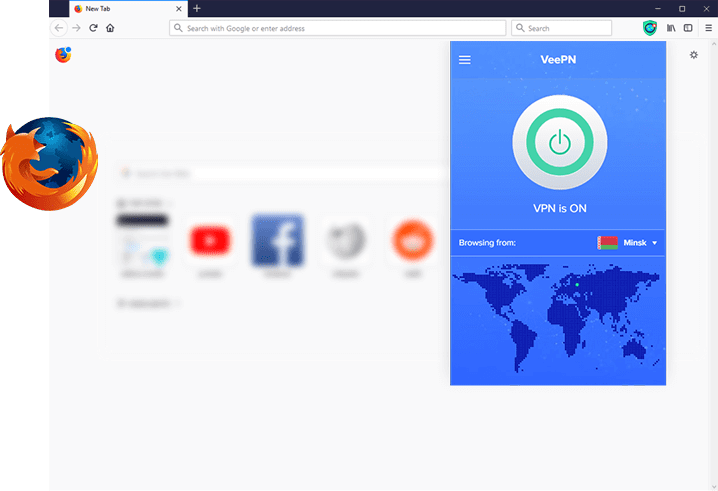
Task: Turn off VPN with the power button
Action: [560, 142]
